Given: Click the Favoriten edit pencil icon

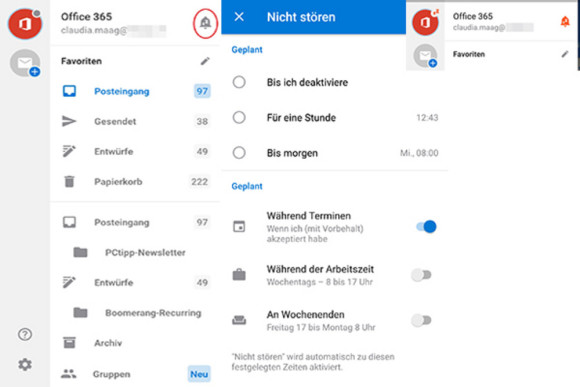Looking at the screenshot, I should (x=205, y=61).
